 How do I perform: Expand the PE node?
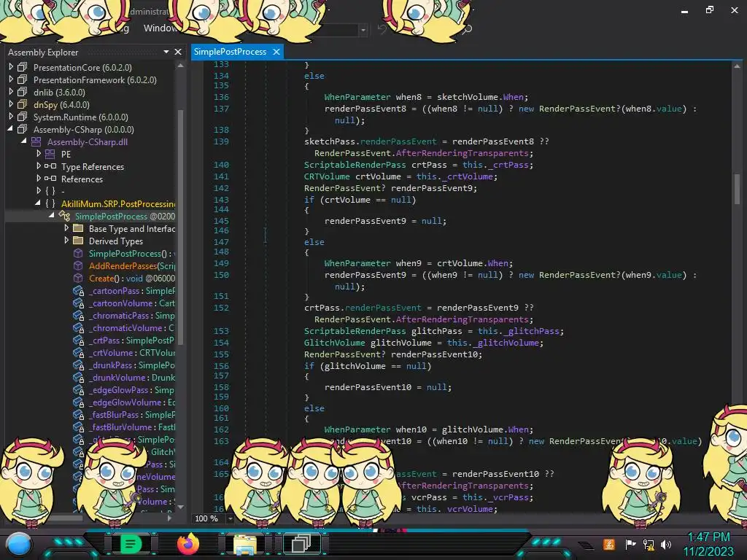click(39, 154)
